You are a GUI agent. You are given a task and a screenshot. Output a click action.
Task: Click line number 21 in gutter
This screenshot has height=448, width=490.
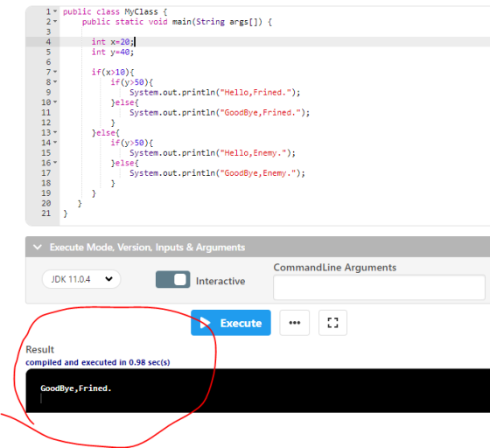point(45,213)
